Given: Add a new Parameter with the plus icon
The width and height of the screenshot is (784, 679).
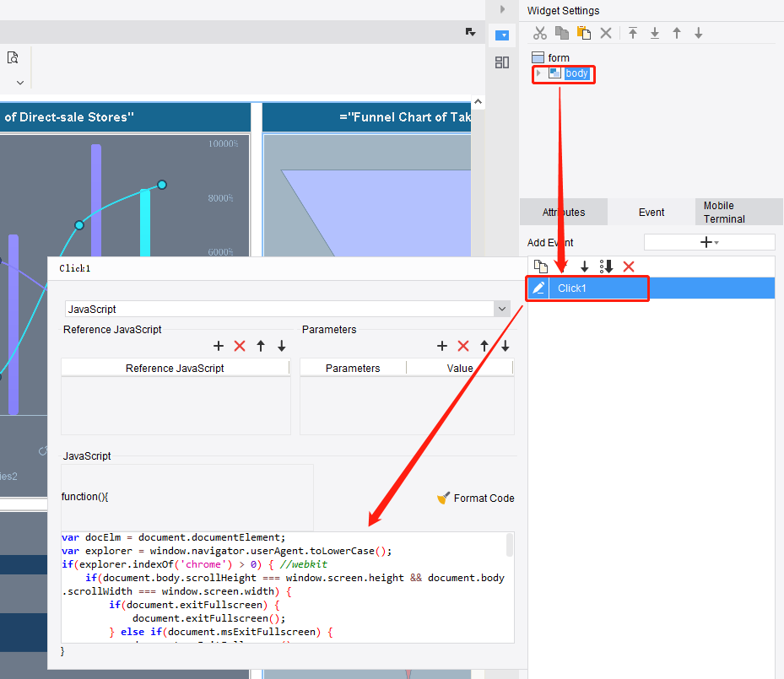Looking at the screenshot, I should pos(442,346).
